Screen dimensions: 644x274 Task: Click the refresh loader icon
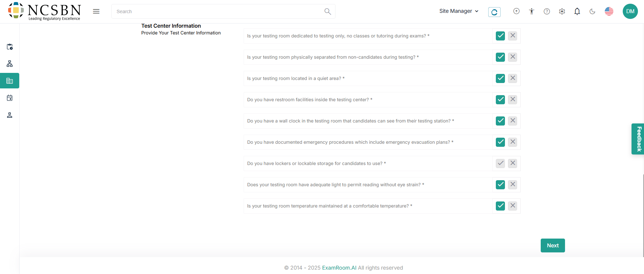494,12
